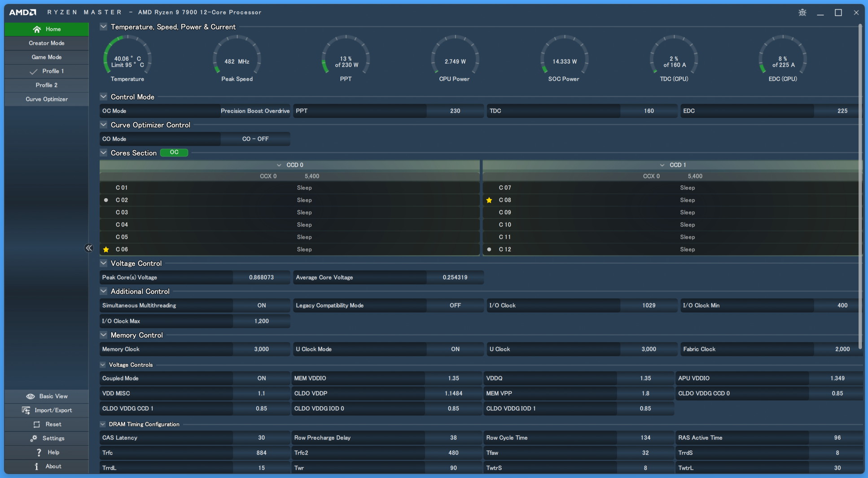Open the About page

47,466
